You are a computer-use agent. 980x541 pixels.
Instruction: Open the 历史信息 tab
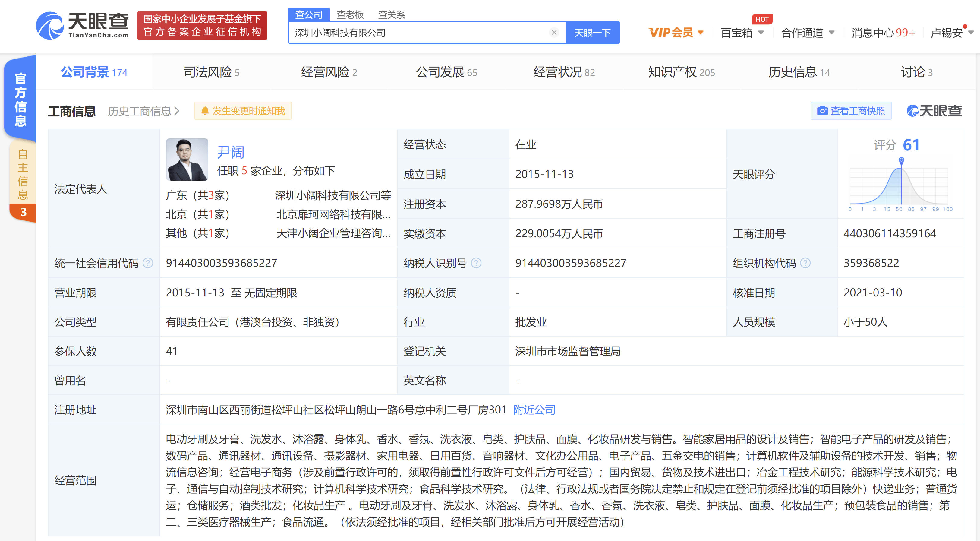click(x=799, y=72)
